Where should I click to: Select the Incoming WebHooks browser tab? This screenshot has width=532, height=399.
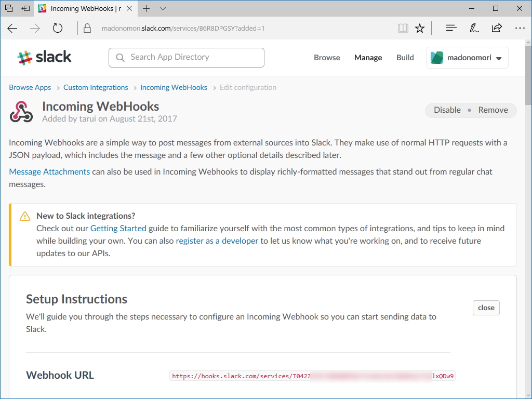pyautogui.click(x=83, y=8)
